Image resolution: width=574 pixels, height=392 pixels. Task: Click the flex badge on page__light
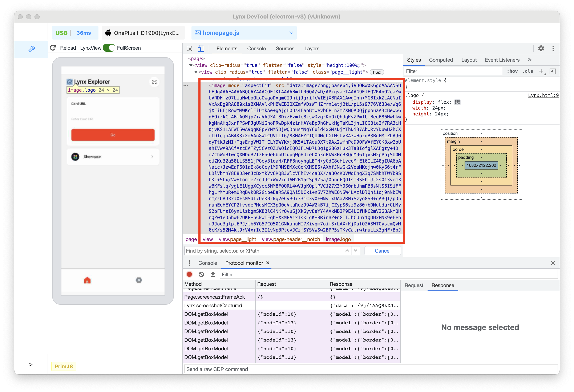(x=377, y=72)
